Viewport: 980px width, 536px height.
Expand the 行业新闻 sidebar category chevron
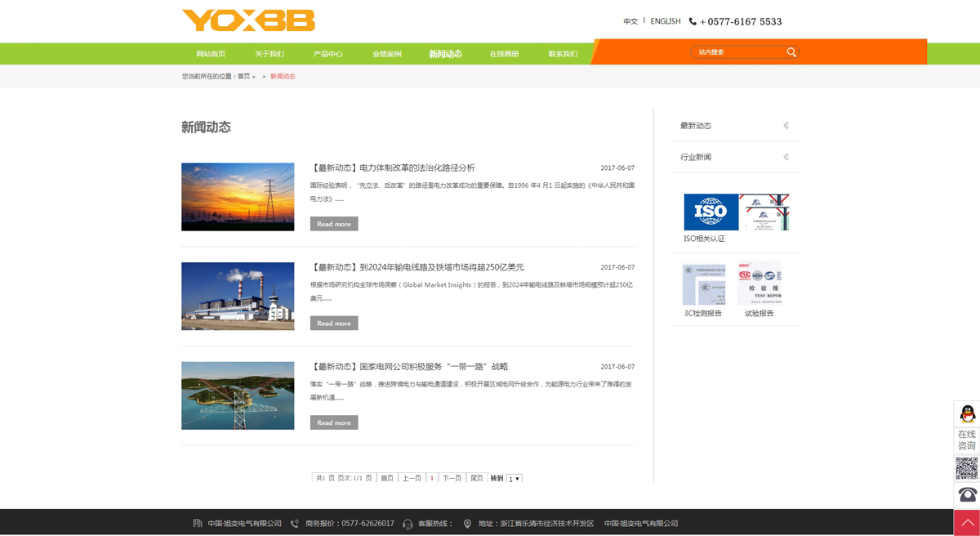click(786, 157)
